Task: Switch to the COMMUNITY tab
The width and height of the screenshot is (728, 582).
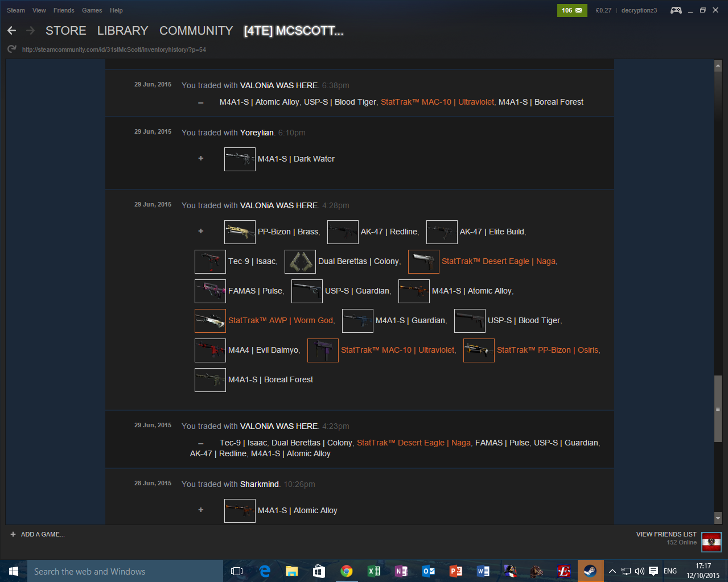Action: [196, 31]
